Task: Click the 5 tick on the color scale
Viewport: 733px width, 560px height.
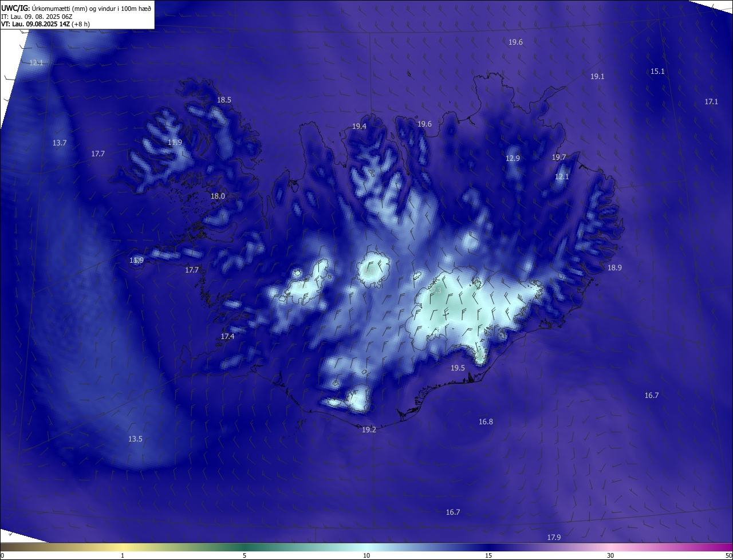Action: [245, 555]
